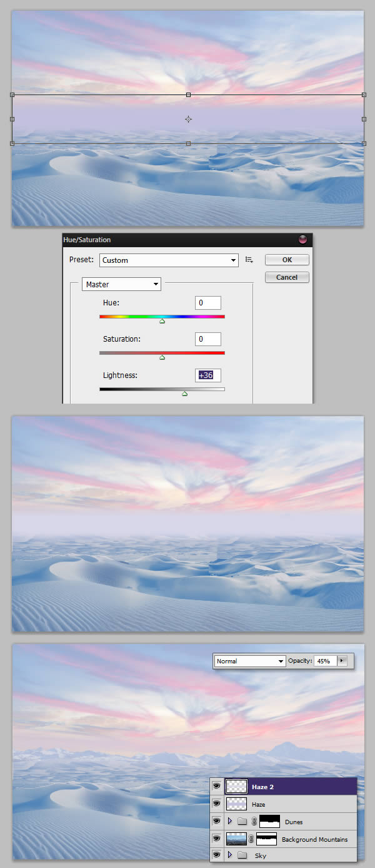Viewport: 375px width, 868px height.
Task: Hide the Background Mountains layer
Action: pyautogui.click(x=217, y=839)
